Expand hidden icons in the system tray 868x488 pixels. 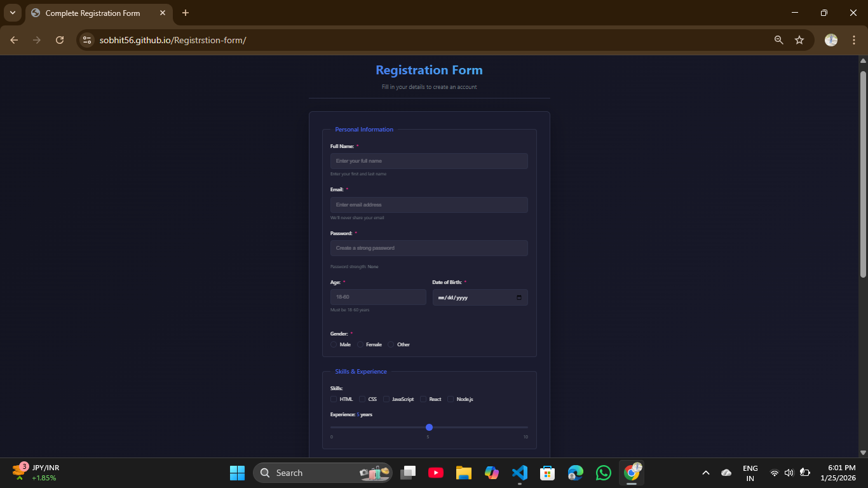click(x=706, y=473)
